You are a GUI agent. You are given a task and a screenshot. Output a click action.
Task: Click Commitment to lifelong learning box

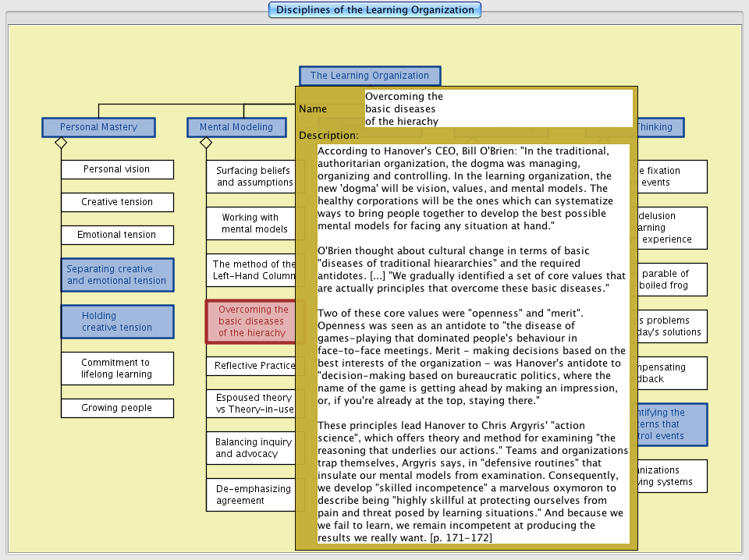point(117,368)
